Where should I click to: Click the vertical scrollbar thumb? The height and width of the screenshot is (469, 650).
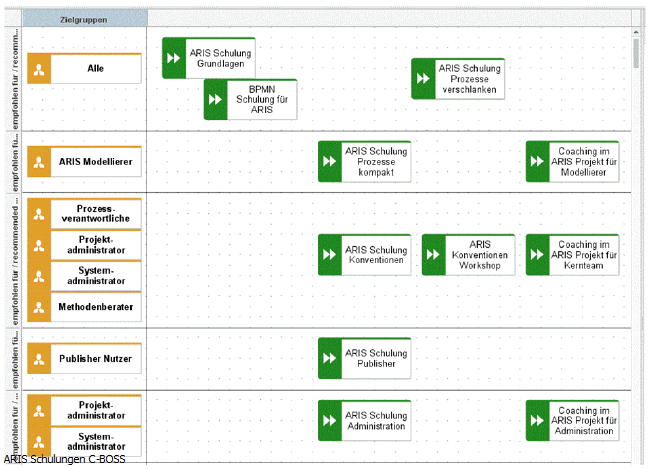636,53
